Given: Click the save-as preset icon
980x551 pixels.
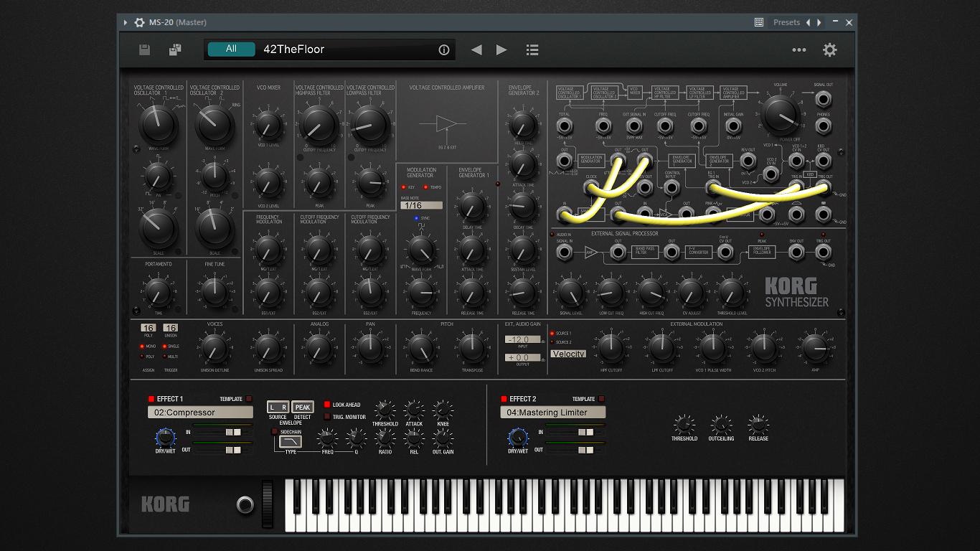Looking at the screenshot, I should 175,50.
